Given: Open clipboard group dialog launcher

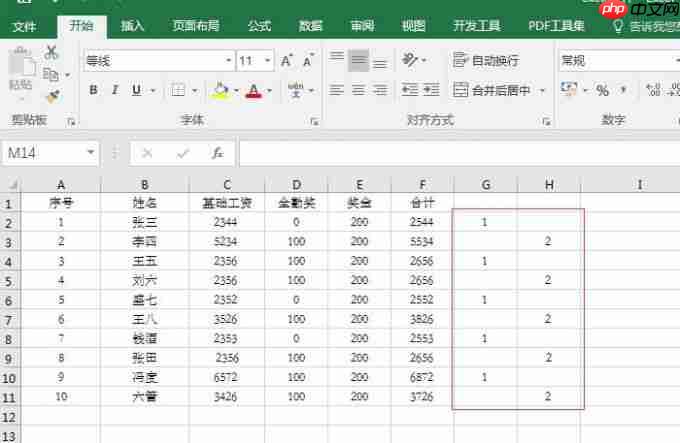Looking at the screenshot, I should point(71,122).
